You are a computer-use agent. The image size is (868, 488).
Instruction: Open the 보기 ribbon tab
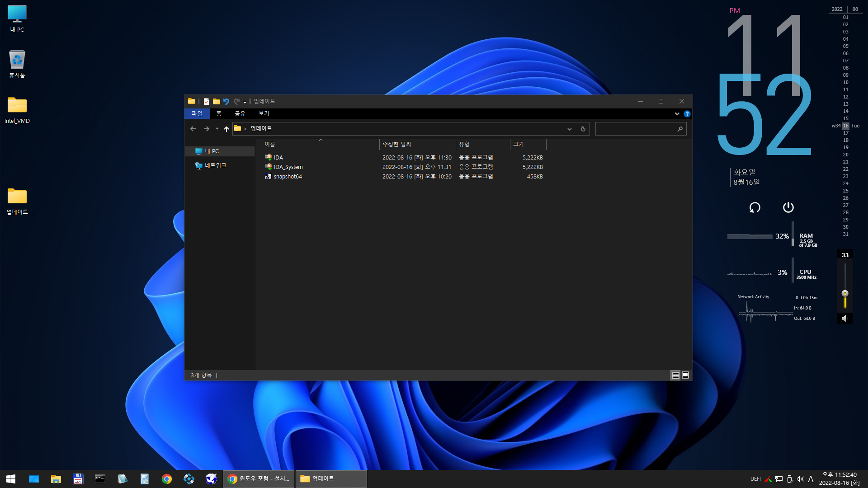264,114
